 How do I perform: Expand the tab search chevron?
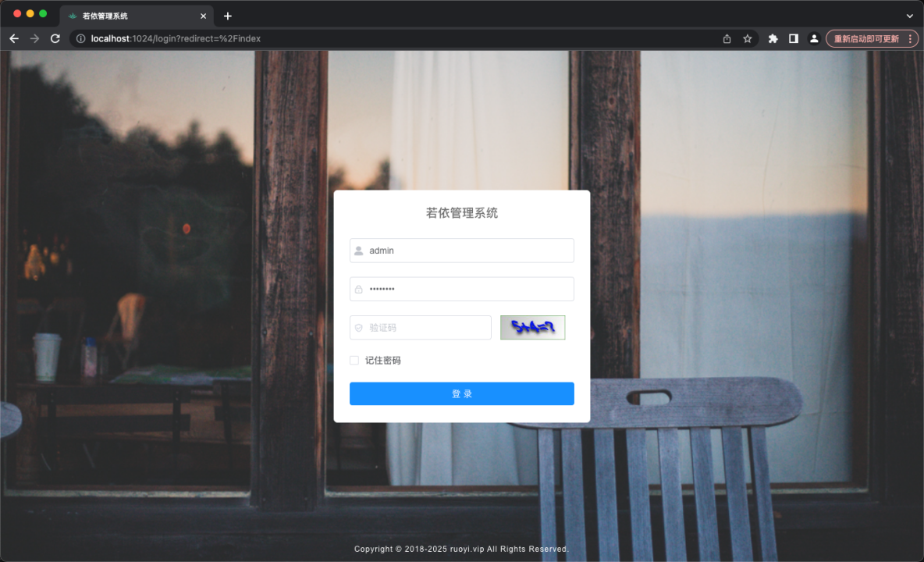click(x=910, y=16)
